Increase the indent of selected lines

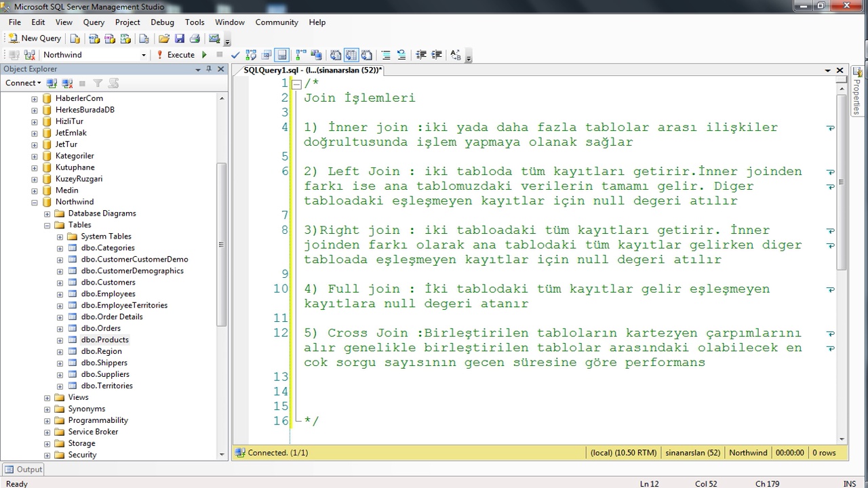point(436,55)
